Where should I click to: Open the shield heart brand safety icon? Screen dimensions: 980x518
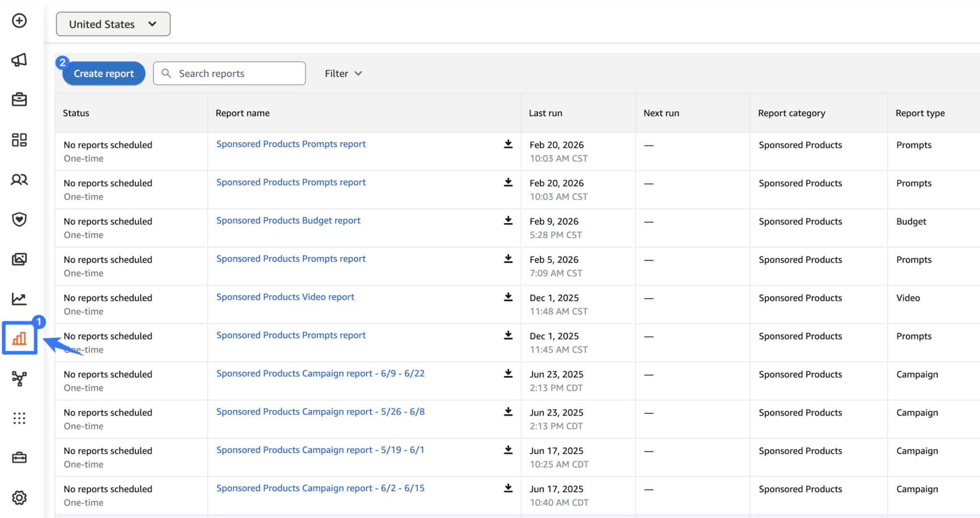coord(19,219)
